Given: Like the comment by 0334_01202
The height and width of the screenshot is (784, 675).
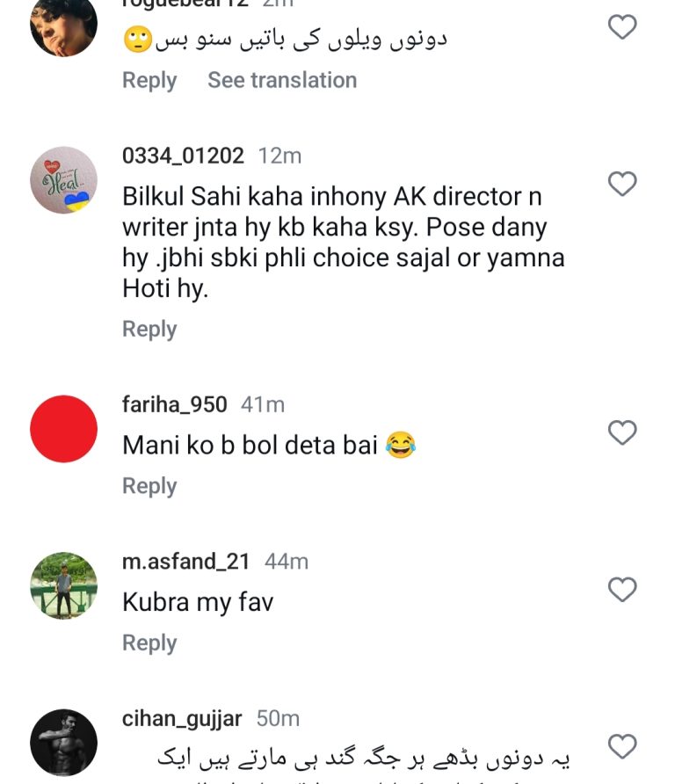Looking at the screenshot, I should (x=622, y=184).
